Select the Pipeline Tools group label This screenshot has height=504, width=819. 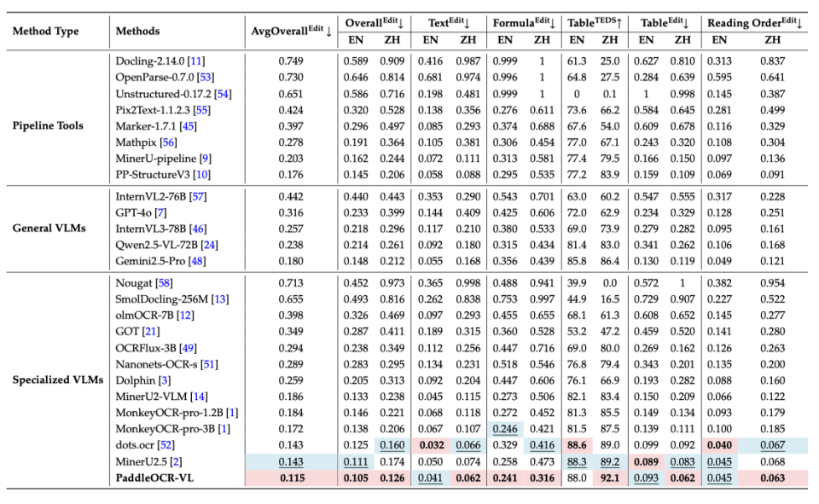pos(48,125)
